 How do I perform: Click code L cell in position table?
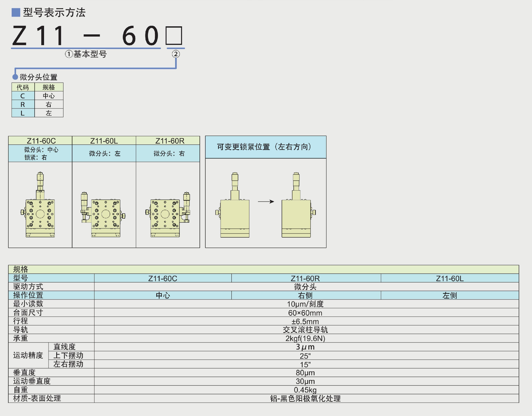[x=23, y=113]
